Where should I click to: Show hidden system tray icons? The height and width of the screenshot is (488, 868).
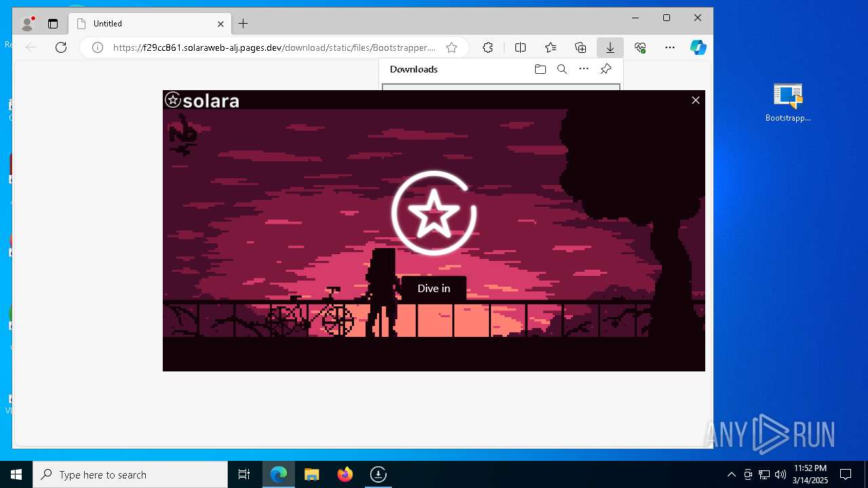731,474
